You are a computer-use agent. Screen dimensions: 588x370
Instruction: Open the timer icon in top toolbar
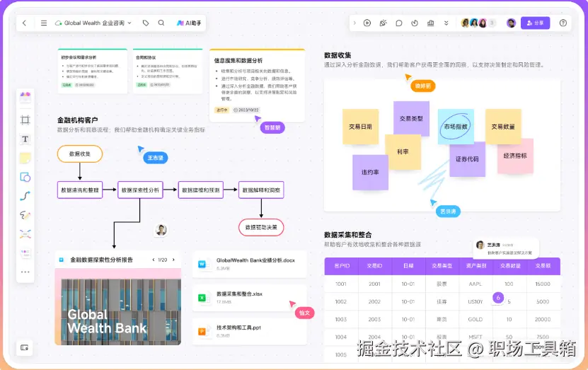click(415, 23)
